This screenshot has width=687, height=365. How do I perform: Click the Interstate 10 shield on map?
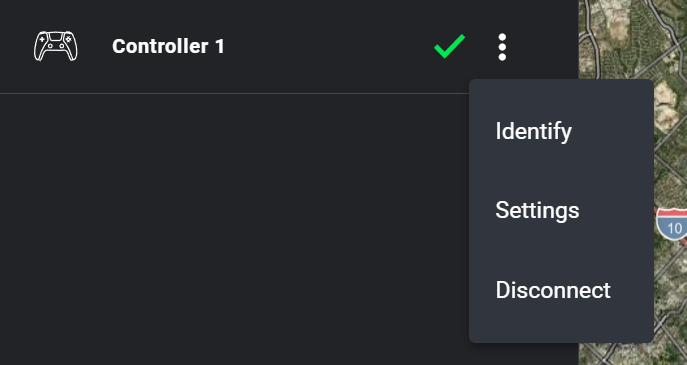tap(673, 224)
